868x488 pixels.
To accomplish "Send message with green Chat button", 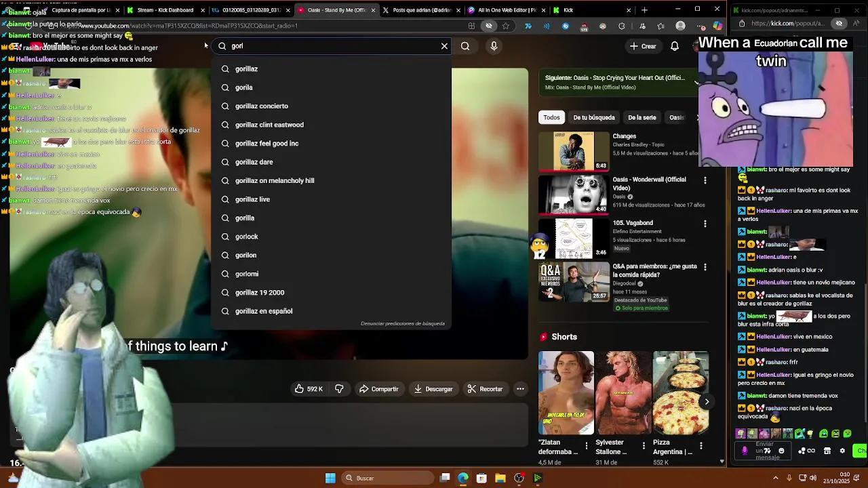I will pyautogui.click(x=861, y=451).
